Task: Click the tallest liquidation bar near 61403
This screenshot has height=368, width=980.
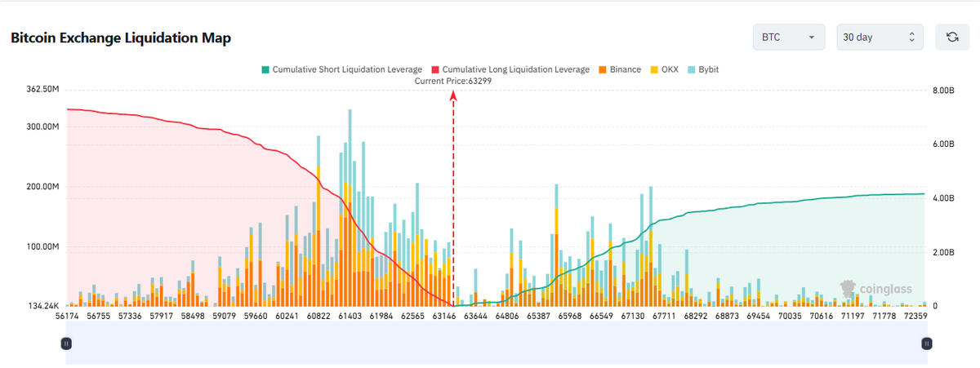Action: coord(350,207)
